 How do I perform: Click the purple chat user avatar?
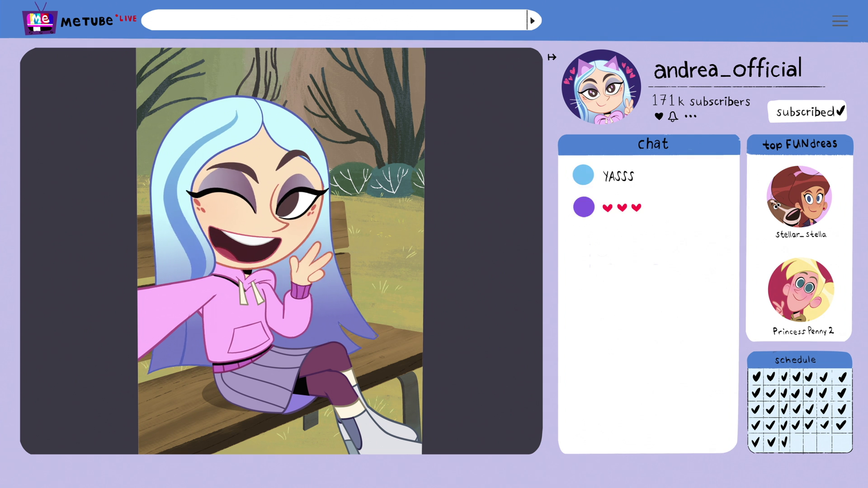tap(584, 207)
